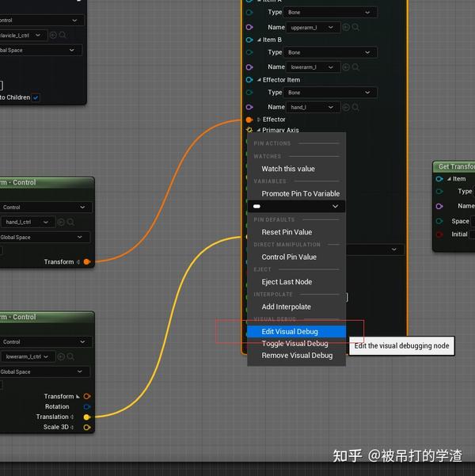Open the hand_l name dropdown

pyautogui.click(x=313, y=108)
